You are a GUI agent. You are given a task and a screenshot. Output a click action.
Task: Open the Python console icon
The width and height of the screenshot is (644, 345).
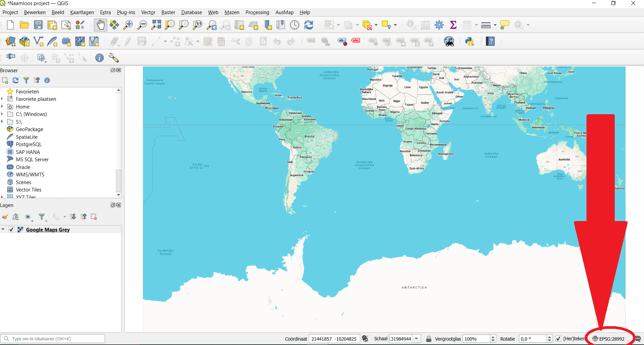click(469, 41)
